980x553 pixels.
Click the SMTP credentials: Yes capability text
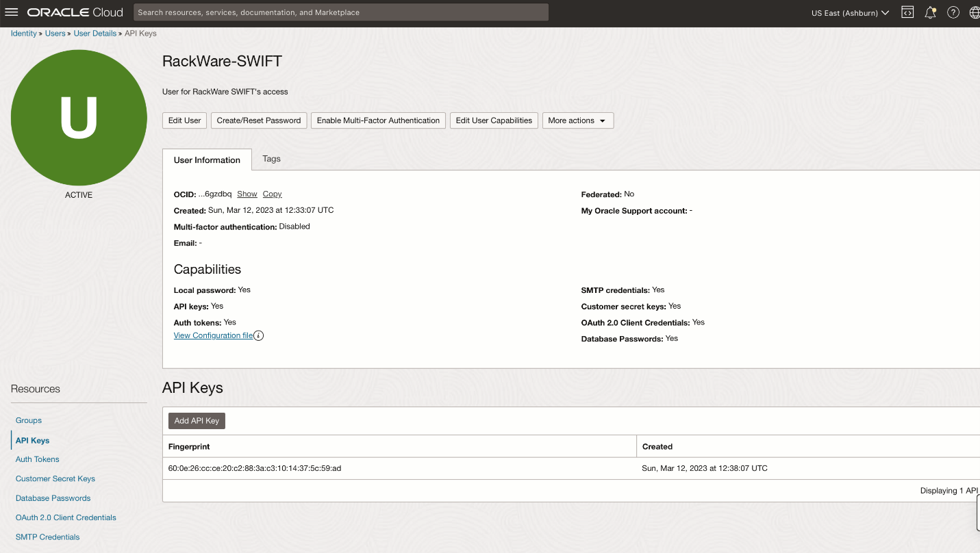click(623, 290)
